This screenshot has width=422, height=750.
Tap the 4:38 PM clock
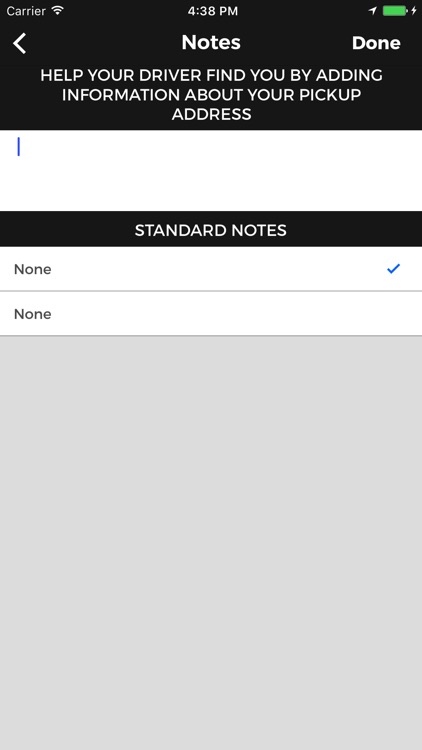pos(212,11)
